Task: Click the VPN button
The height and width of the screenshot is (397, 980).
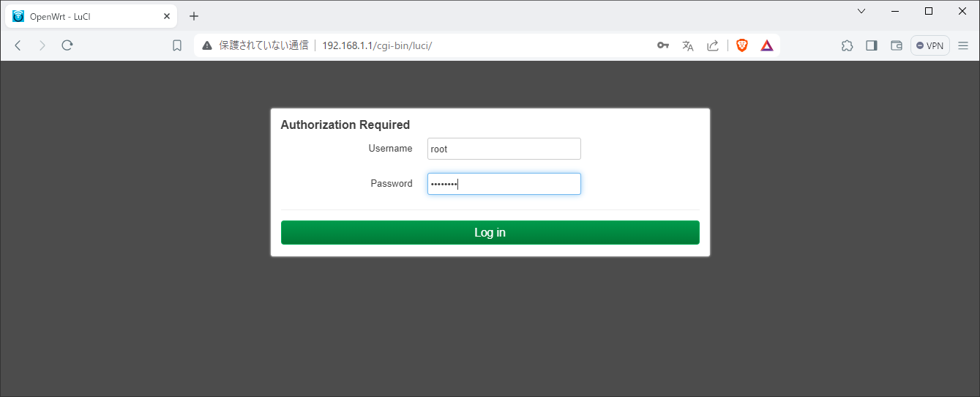Action: (x=929, y=45)
